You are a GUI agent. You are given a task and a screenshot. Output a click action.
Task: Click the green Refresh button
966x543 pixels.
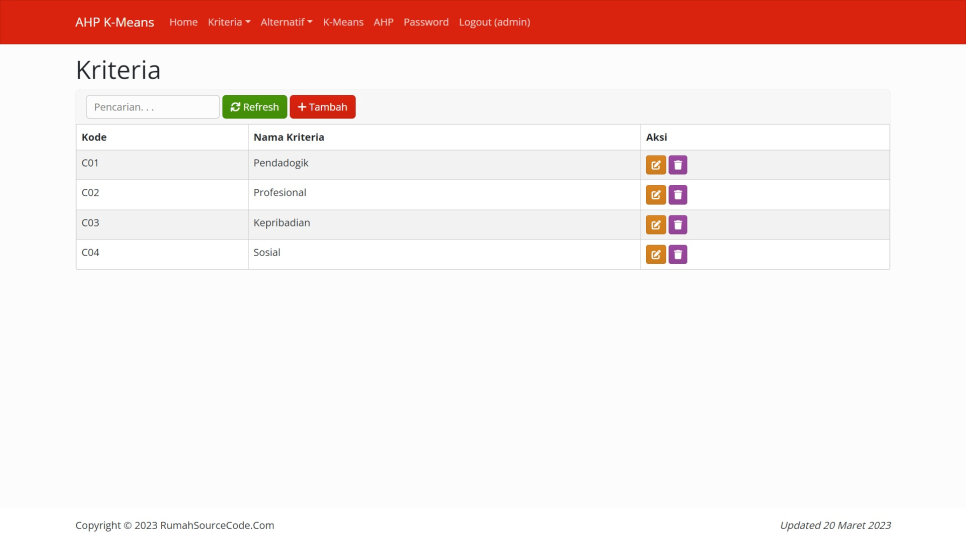click(254, 107)
